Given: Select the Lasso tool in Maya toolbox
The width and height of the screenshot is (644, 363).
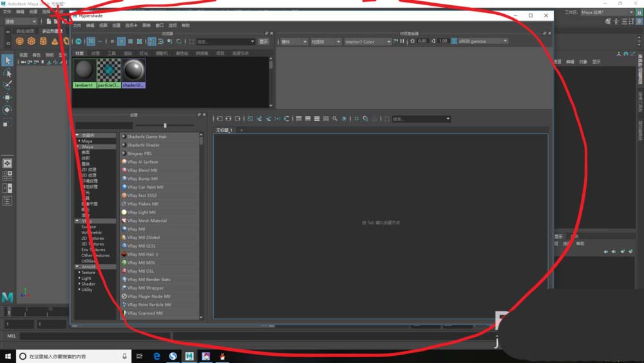Looking at the screenshot, I should pos(7,73).
